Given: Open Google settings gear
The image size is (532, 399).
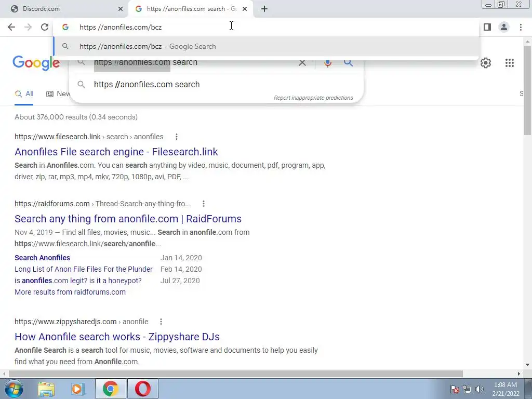Looking at the screenshot, I should 486,63.
